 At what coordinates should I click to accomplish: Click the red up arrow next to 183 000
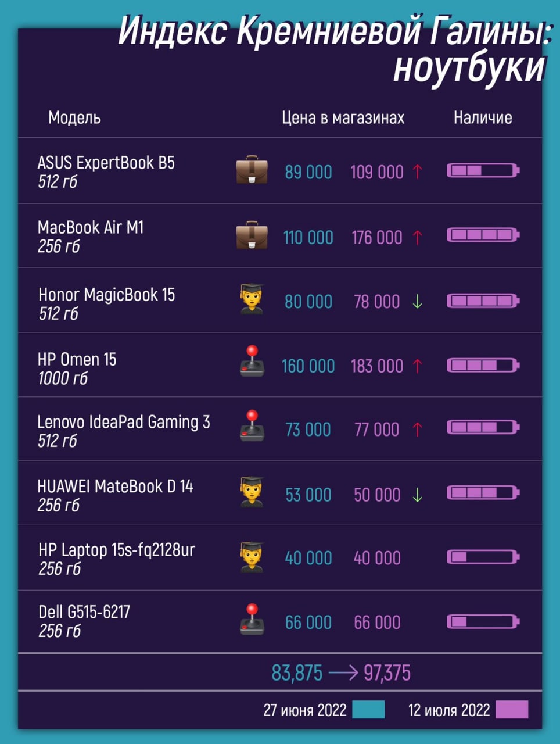417,366
